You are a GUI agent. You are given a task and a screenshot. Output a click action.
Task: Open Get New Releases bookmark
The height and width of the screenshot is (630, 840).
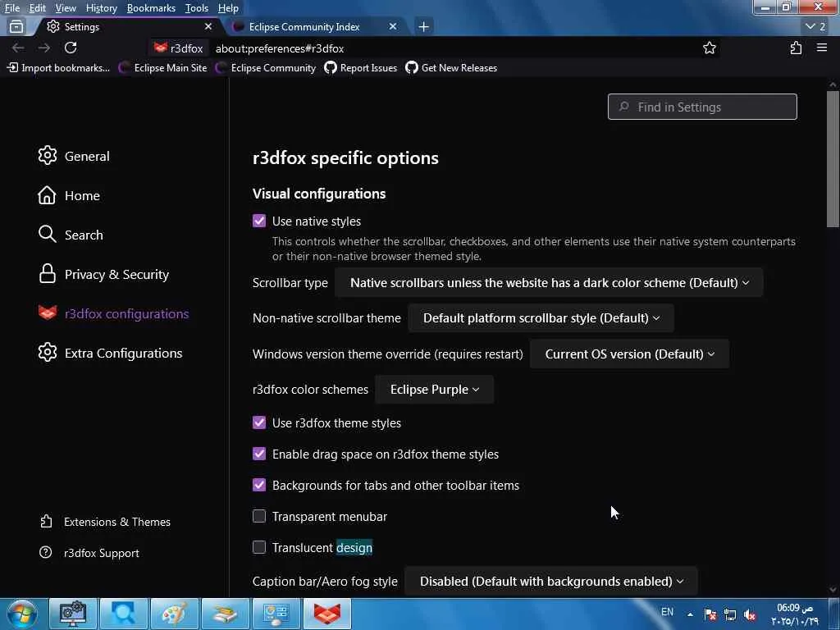[x=451, y=67]
